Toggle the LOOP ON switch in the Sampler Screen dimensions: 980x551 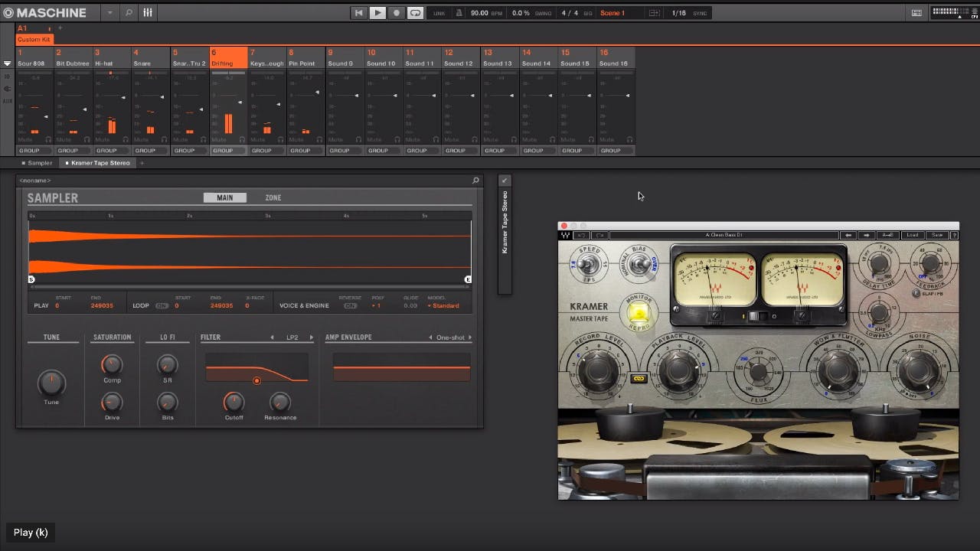tap(162, 305)
